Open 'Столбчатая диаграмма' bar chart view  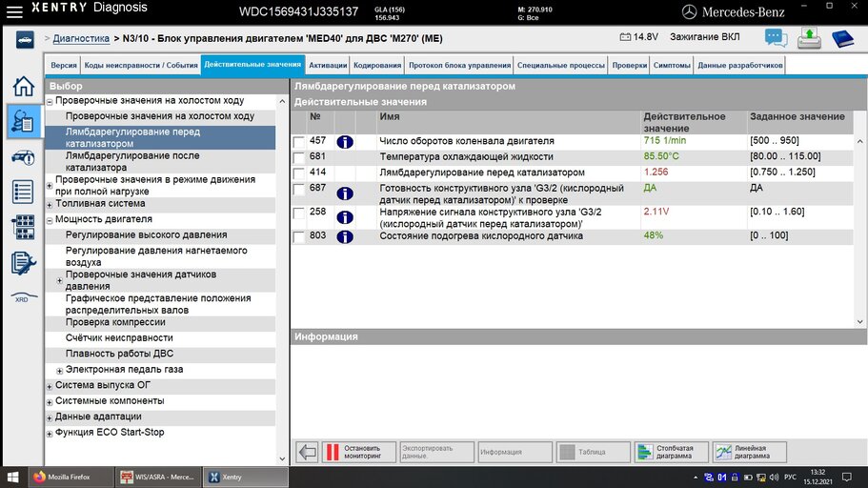click(671, 452)
